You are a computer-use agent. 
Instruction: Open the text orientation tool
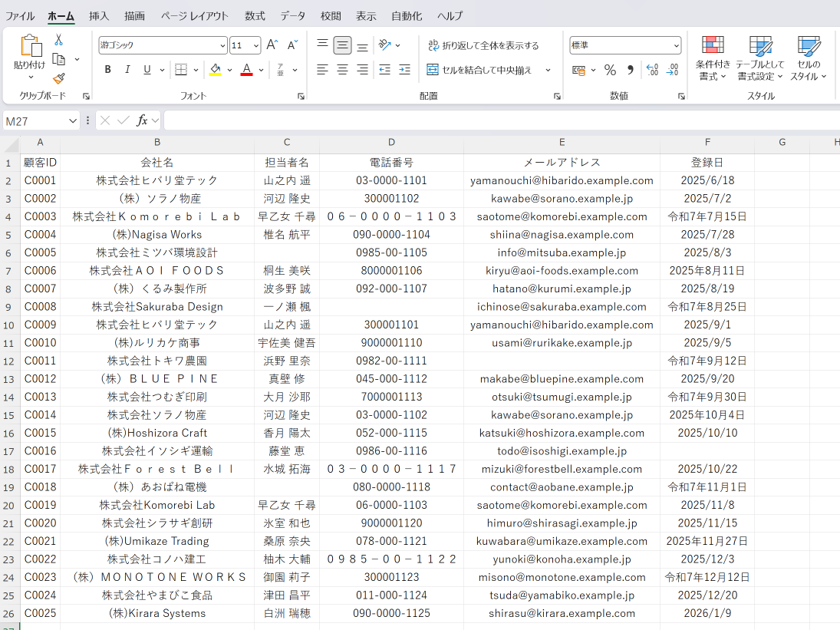tap(385, 45)
